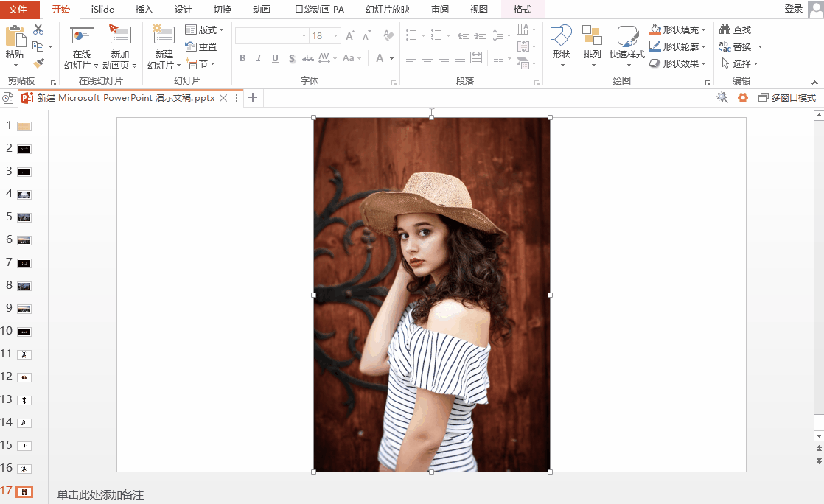
Task: Click the font color A swatch
Action: coord(380,58)
